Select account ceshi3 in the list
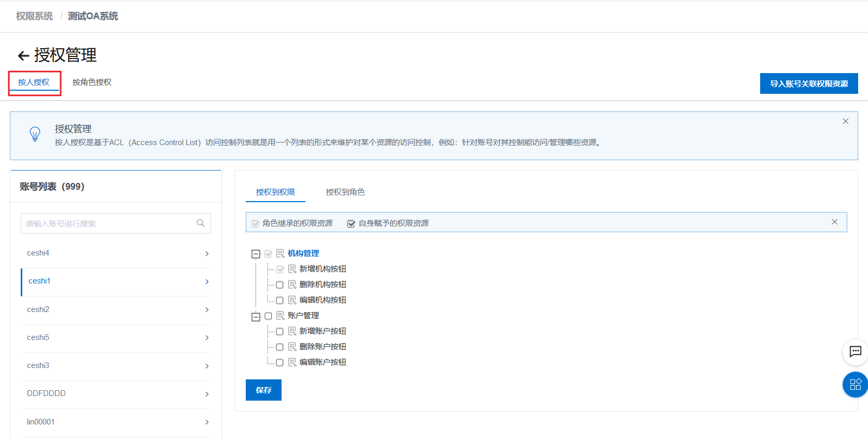Screen dimensions: 868x439 [x=116, y=366]
